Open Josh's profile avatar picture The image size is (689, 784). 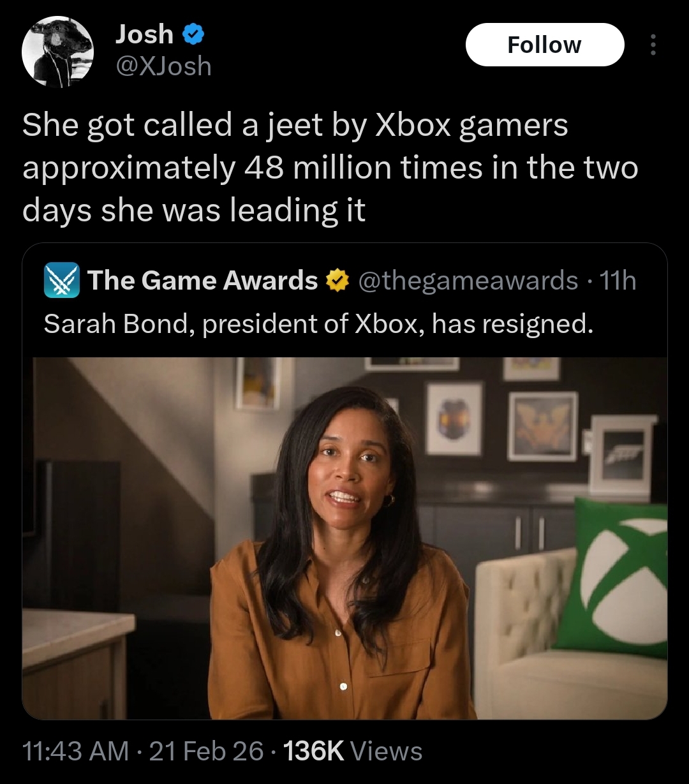57,52
